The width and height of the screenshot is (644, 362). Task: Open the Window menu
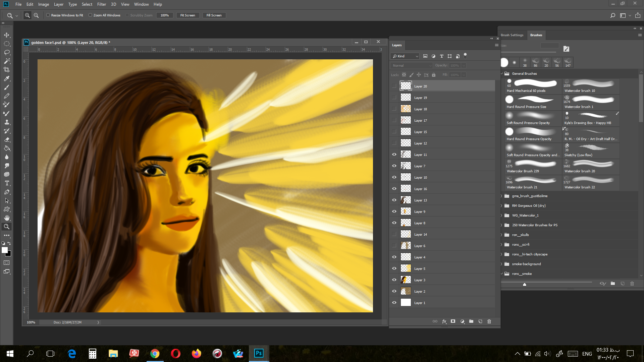(141, 4)
